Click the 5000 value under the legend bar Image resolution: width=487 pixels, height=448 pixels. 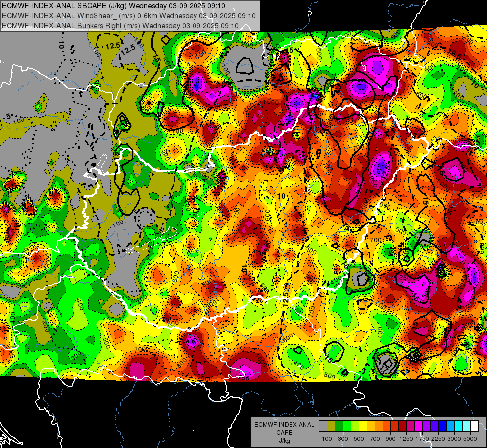point(470,439)
